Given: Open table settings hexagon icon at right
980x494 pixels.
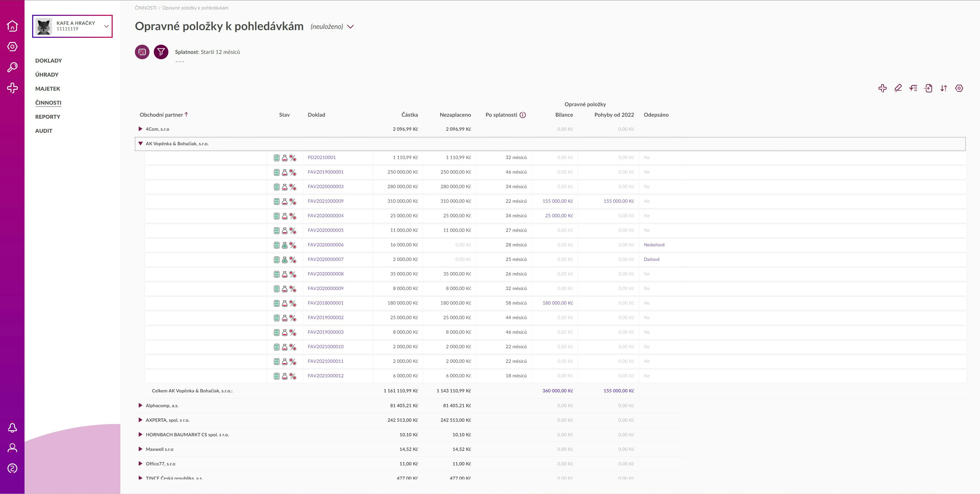Looking at the screenshot, I should 959,88.
